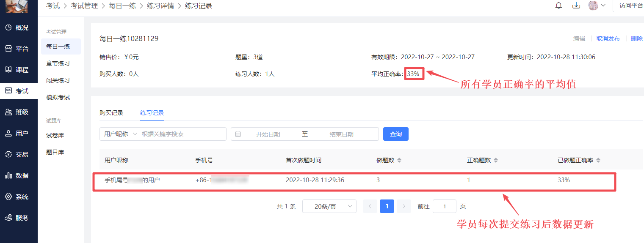Click the 平台 store icon in sidebar
This screenshot has height=243, width=644.
pos(8,49)
